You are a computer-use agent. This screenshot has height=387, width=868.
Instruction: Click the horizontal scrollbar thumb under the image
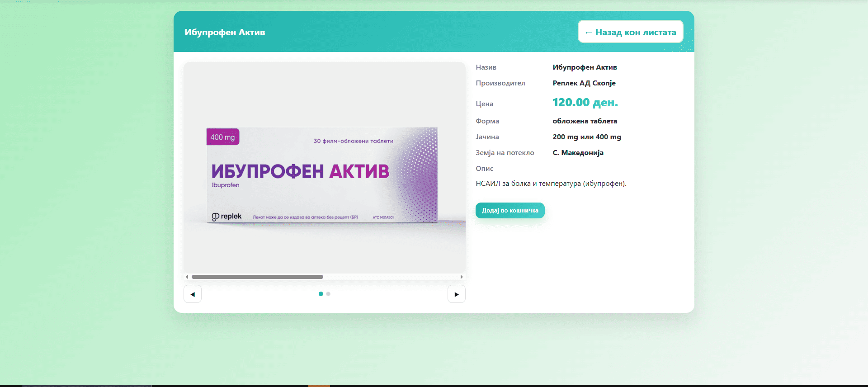coord(257,277)
